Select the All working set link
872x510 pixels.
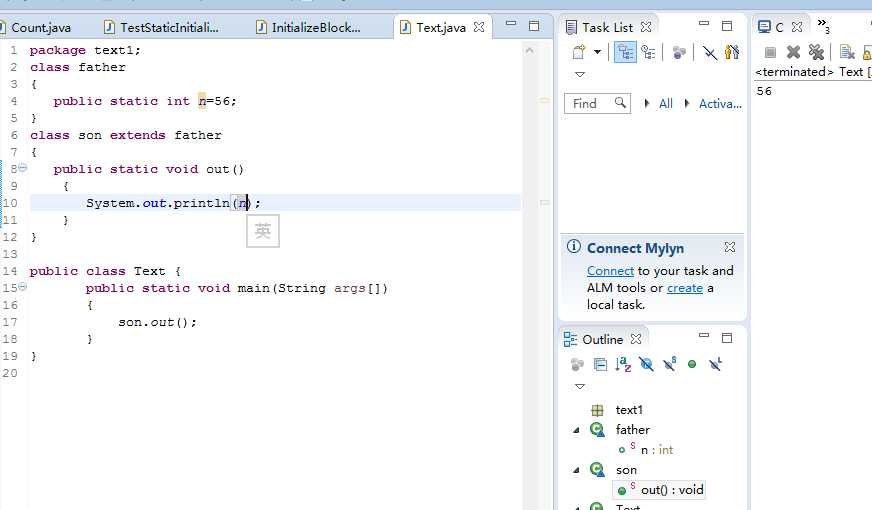[x=666, y=103]
